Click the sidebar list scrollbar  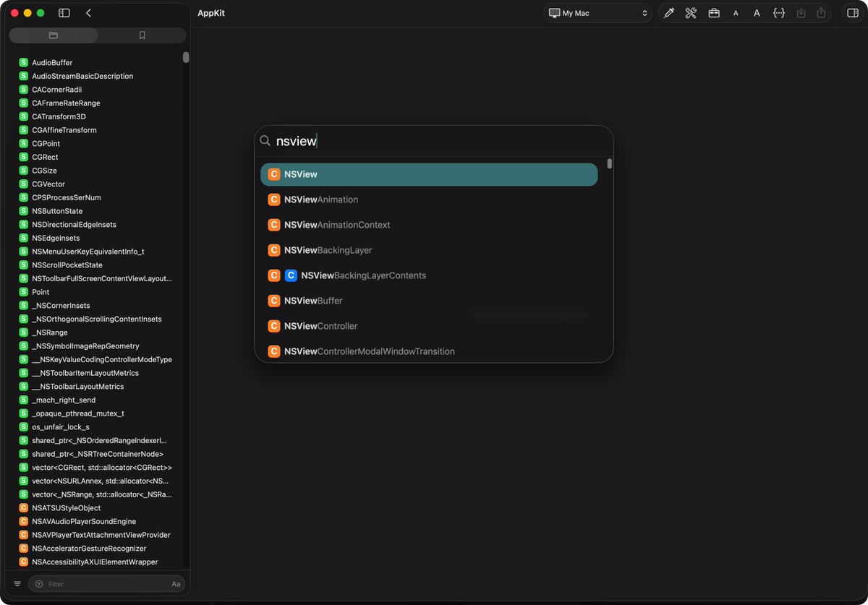186,57
